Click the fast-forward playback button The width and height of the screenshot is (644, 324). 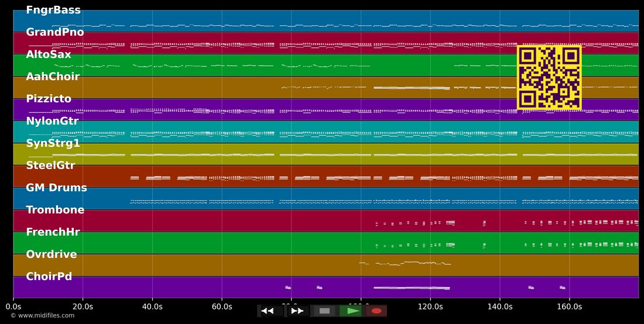[x=298, y=311]
